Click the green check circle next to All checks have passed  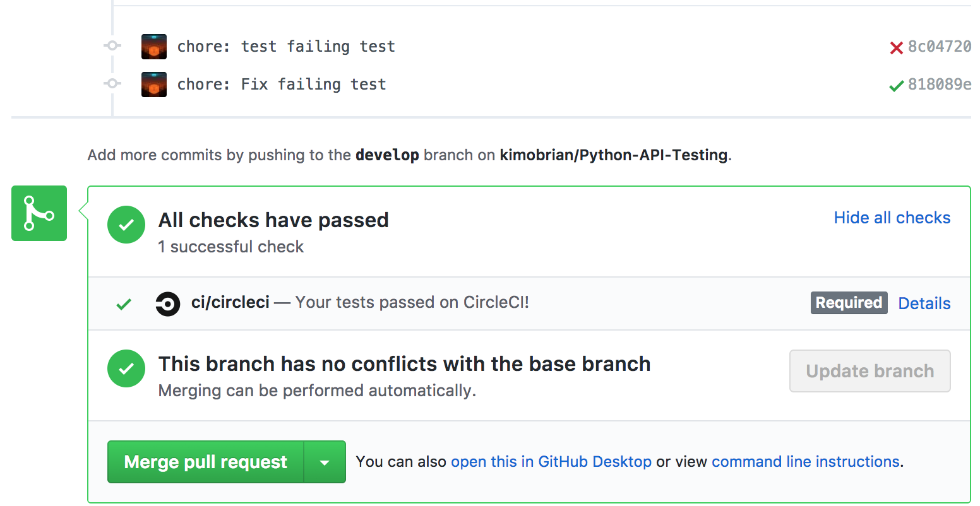coord(126,225)
